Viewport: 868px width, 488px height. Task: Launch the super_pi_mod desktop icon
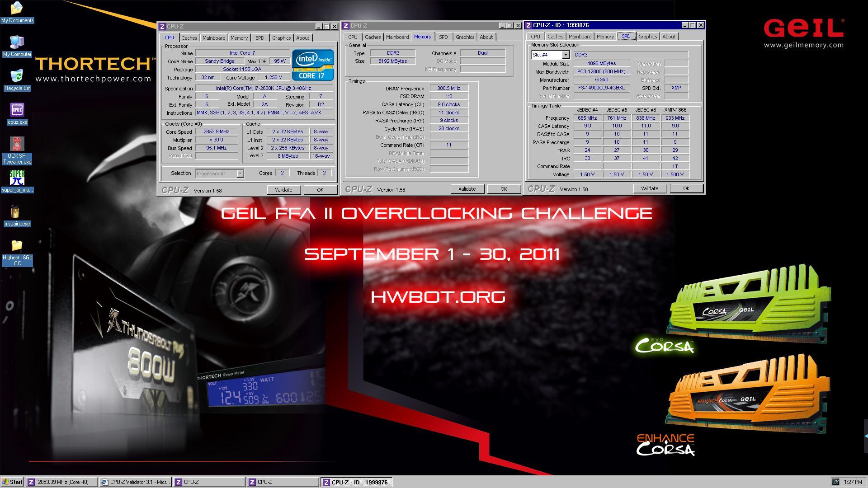[x=17, y=182]
